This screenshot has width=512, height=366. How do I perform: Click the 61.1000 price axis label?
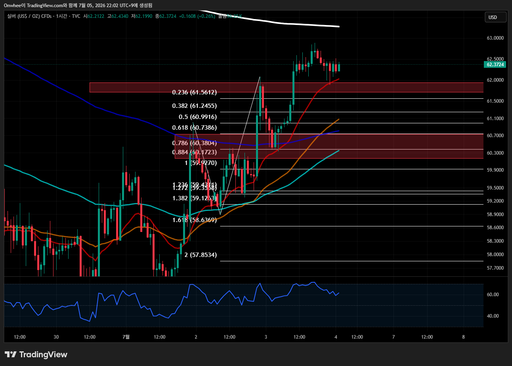[495, 118]
